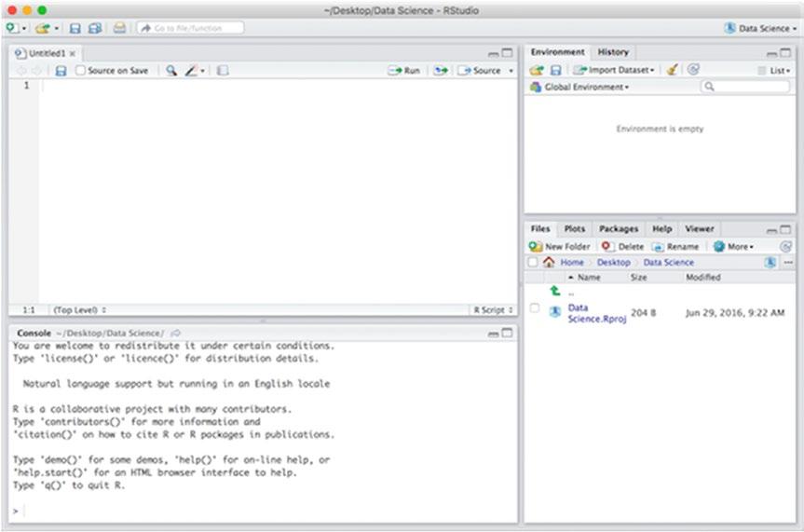Viewport: 804px width, 532px height.
Task: Switch to the Files tab
Action: click(540, 229)
